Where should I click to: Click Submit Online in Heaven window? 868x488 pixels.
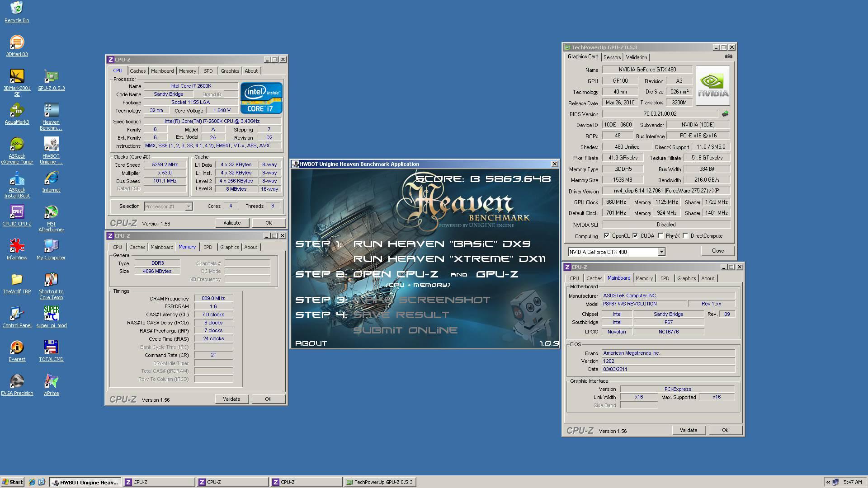[x=405, y=330]
